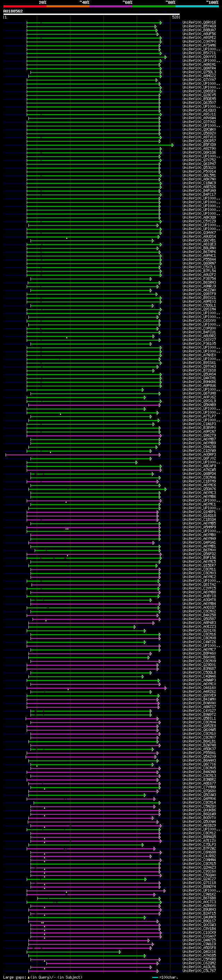Select the UniRef100_Q4GXI6 label
Screen dimensions: 222x980
pyautogui.click(x=199, y=951)
